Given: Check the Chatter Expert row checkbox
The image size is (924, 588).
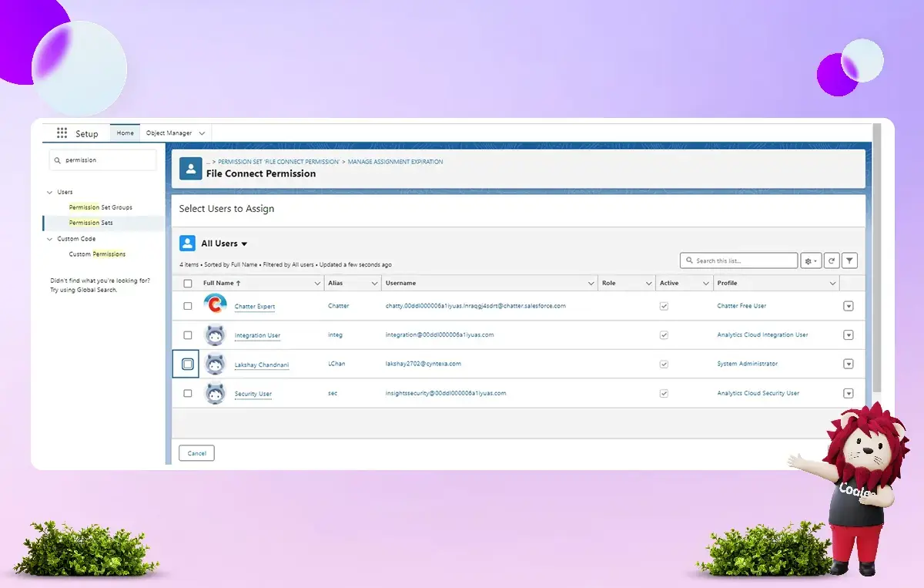Looking at the screenshot, I should 188,306.
